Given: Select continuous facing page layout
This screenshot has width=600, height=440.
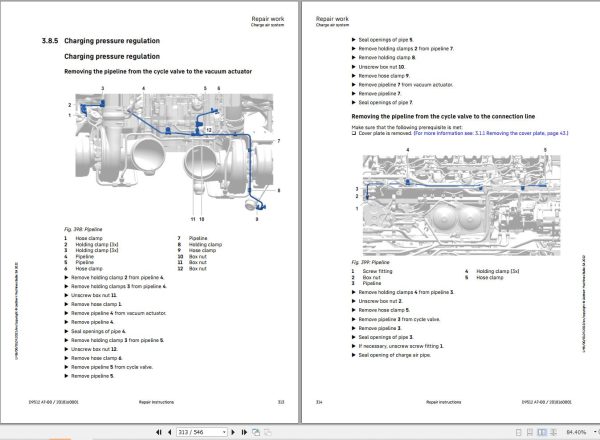Looking at the screenshot, I should pyautogui.click(x=553, y=432).
